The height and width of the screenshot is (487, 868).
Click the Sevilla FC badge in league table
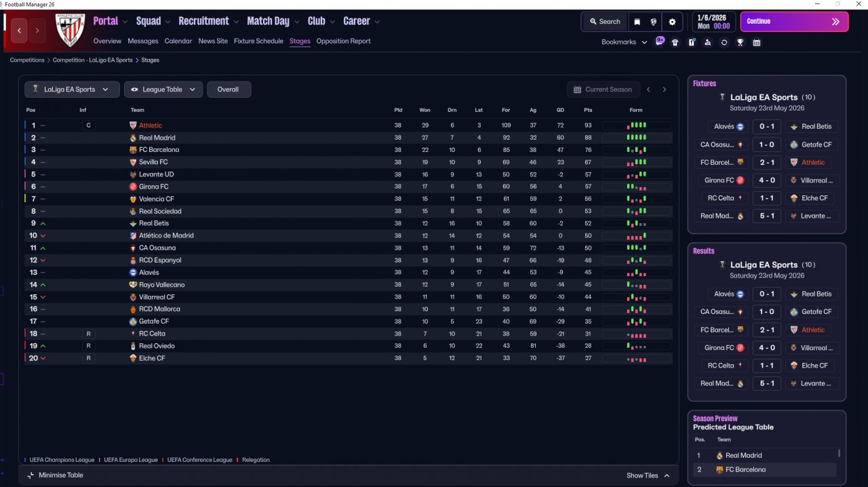coord(133,162)
